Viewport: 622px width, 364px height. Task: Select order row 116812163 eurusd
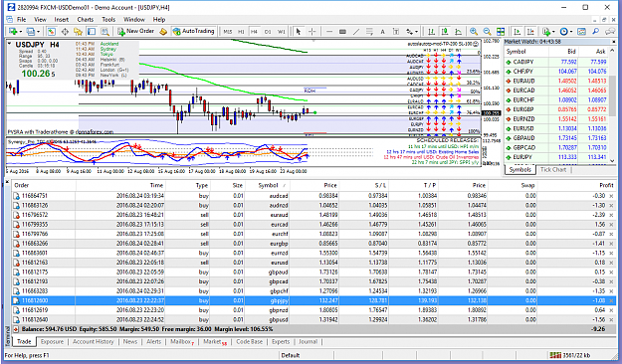coord(313,263)
